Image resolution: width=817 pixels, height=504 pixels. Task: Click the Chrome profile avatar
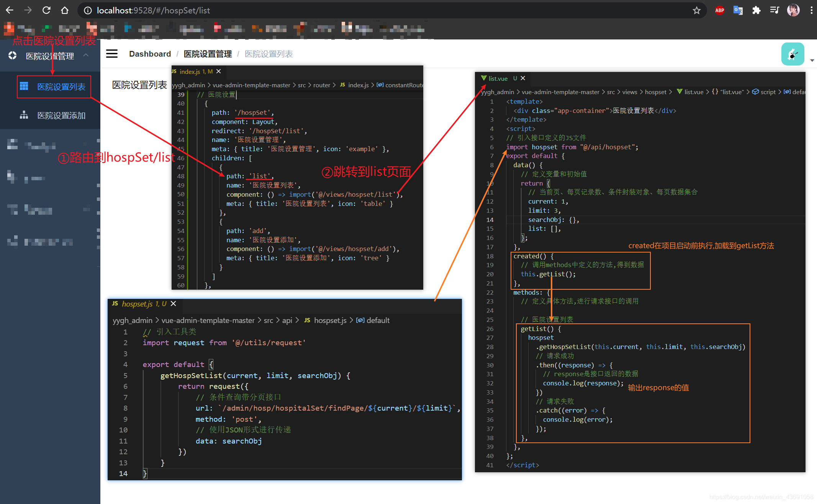(793, 10)
